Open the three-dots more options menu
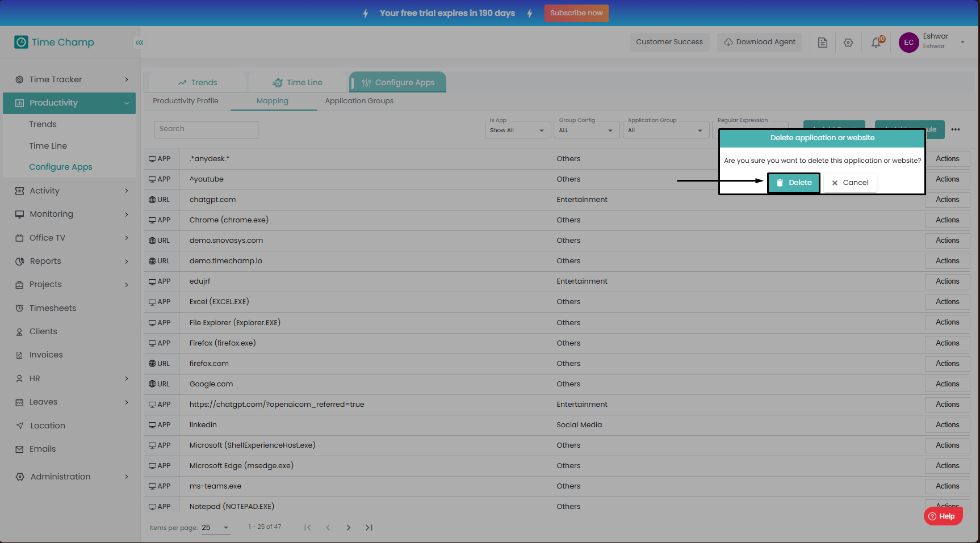This screenshot has width=980, height=543. point(956,129)
